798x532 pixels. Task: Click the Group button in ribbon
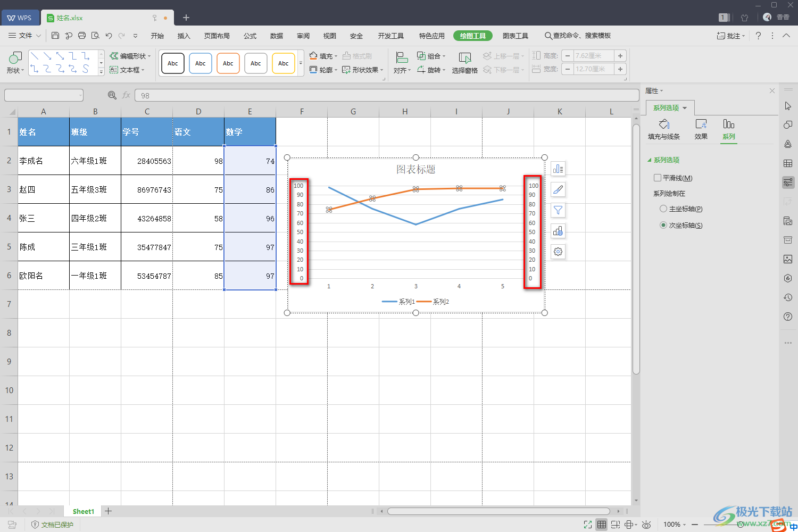pos(431,56)
